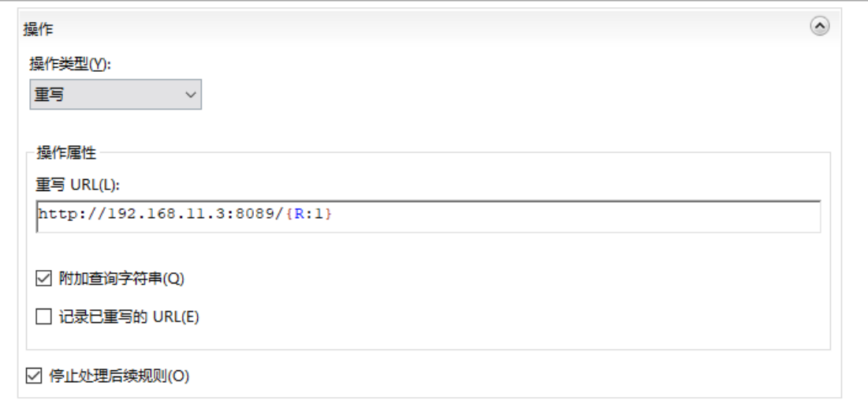Collapse the 操作 section with chevron icon
The height and width of the screenshot is (412, 868).
819,26
